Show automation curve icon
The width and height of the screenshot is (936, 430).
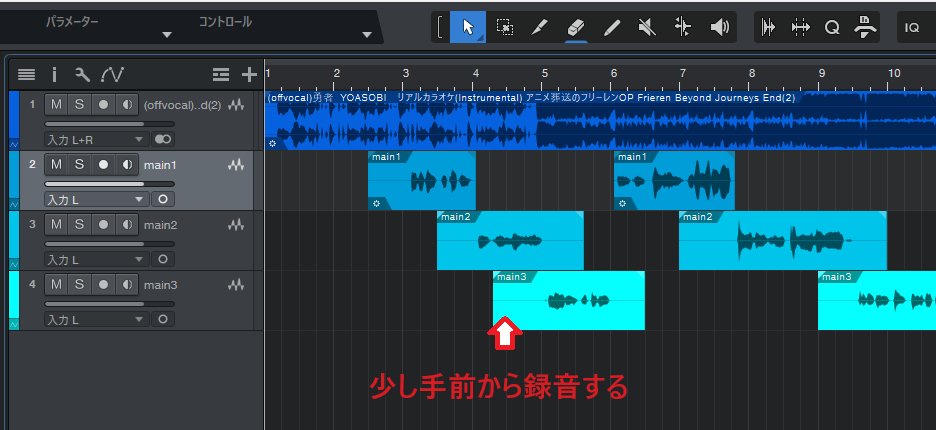pyautogui.click(x=112, y=75)
